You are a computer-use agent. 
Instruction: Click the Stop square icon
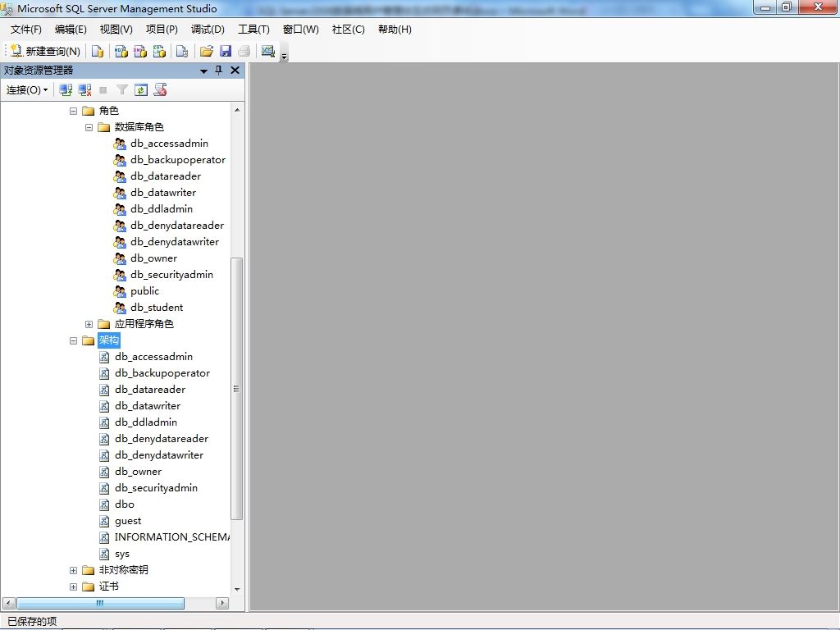click(103, 90)
